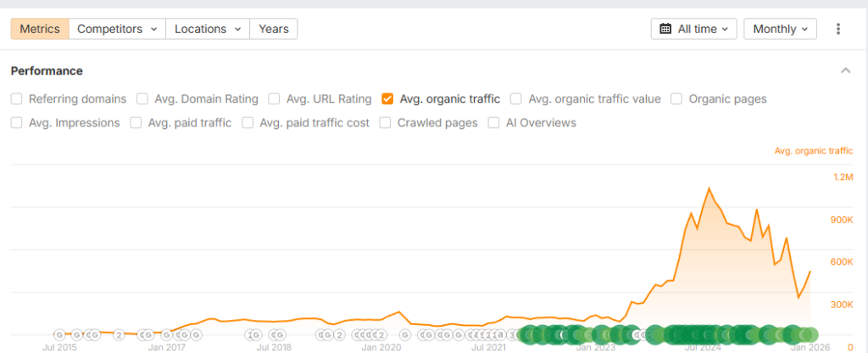Switch to the Metrics tab
Image resolution: width=868 pixels, height=353 pixels.
pyautogui.click(x=40, y=29)
